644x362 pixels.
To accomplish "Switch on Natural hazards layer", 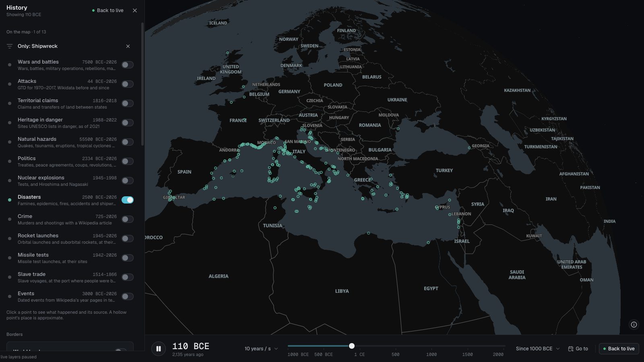I will pos(128,142).
